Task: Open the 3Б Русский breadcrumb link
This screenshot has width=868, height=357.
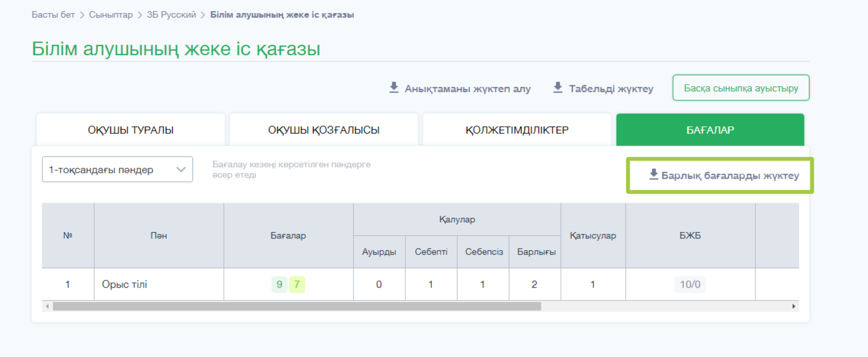Action: 171,14
